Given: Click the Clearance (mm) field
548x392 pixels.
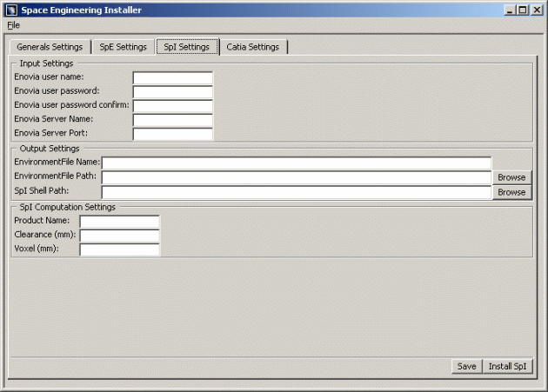Looking at the screenshot, I should click(119, 236).
